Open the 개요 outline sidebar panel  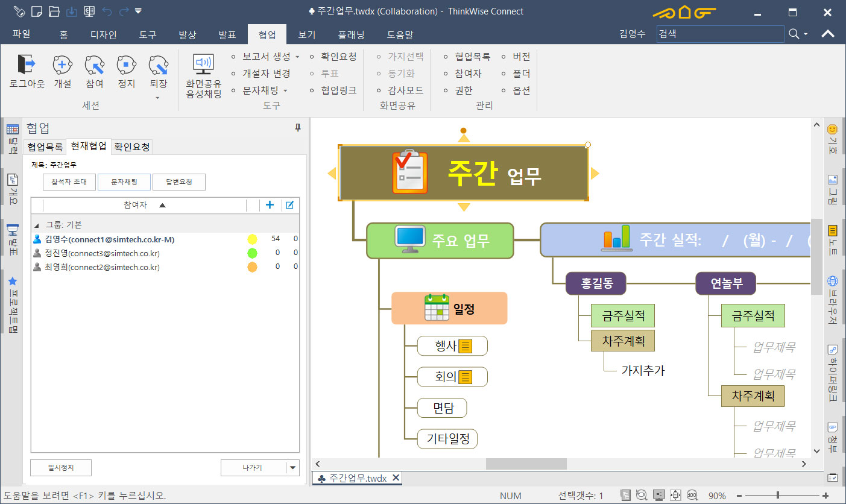pyautogui.click(x=12, y=189)
